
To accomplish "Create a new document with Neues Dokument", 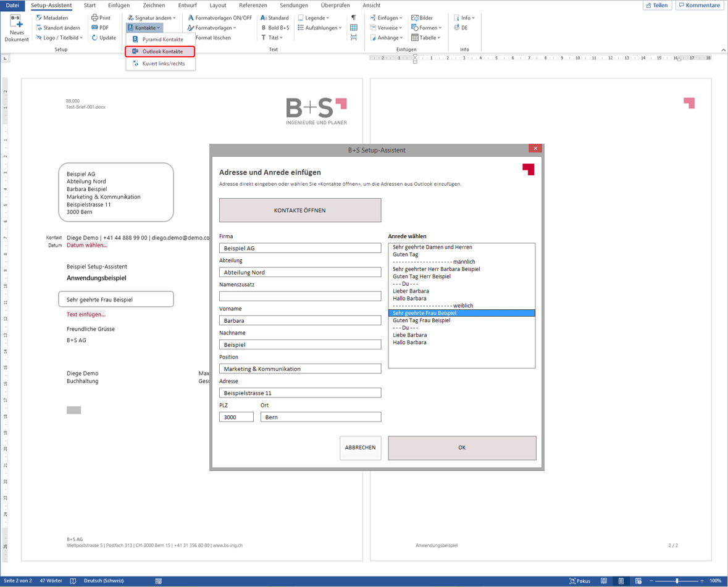I will pos(16,28).
